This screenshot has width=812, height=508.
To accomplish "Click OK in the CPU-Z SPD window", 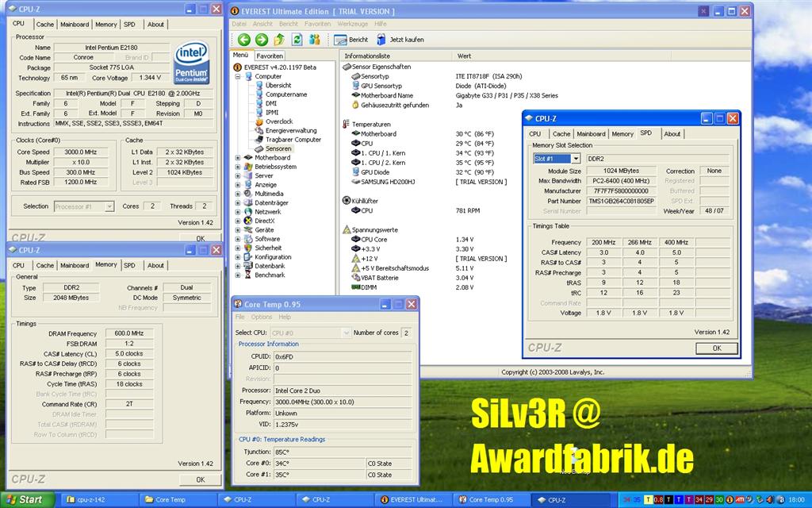I will pos(717,348).
